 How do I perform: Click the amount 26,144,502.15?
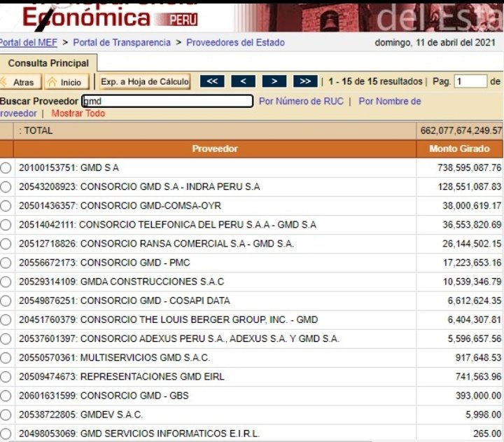tap(472, 244)
